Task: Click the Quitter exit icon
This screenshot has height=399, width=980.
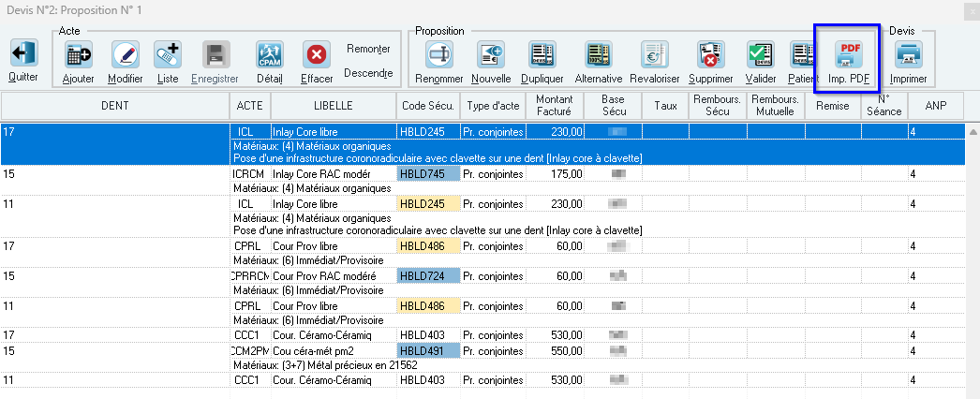Action: (23, 54)
